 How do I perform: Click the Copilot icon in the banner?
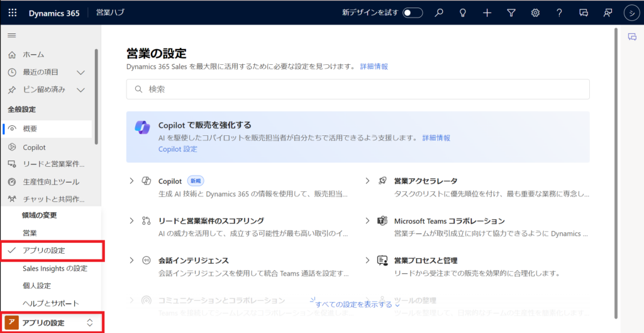tap(142, 127)
